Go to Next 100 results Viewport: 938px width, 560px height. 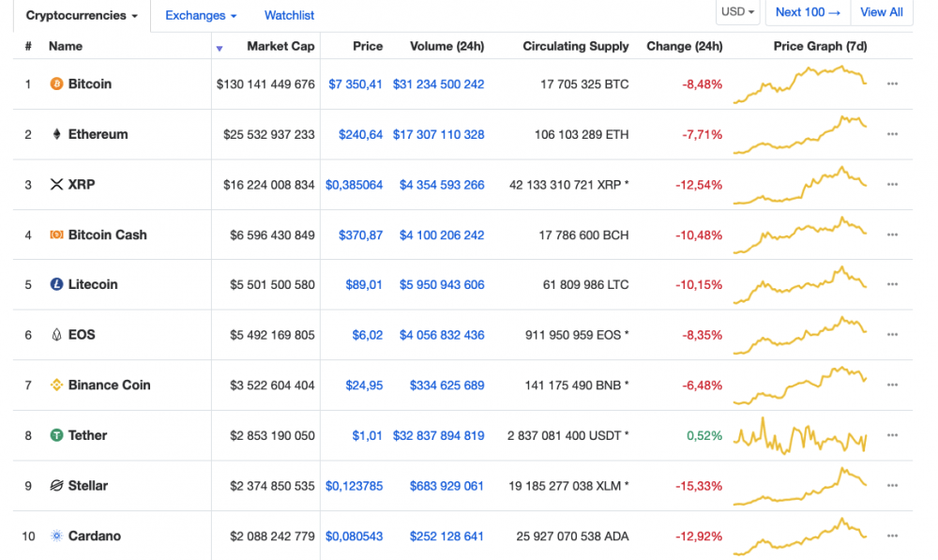808,12
